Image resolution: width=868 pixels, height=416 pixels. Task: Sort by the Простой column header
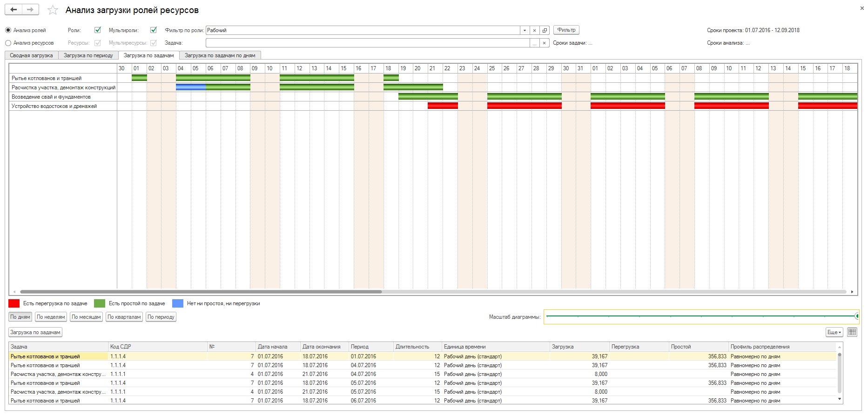point(699,347)
